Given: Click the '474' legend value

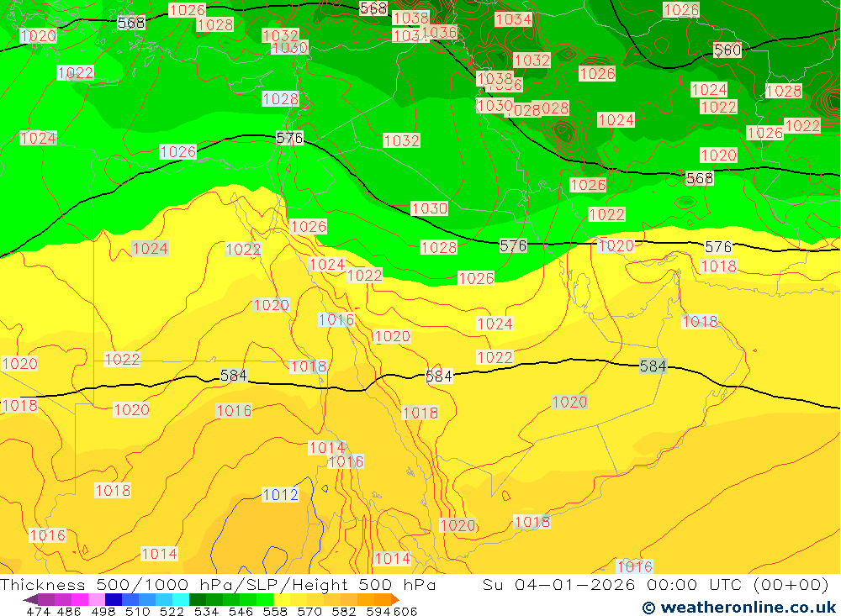Looking at the screenshot, I should [x=38, y=611].
